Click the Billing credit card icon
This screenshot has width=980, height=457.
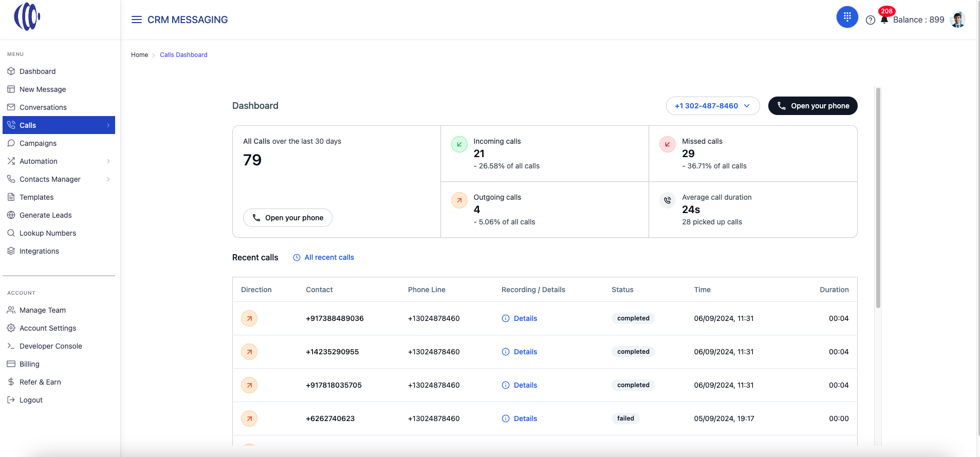coord(11,364)
